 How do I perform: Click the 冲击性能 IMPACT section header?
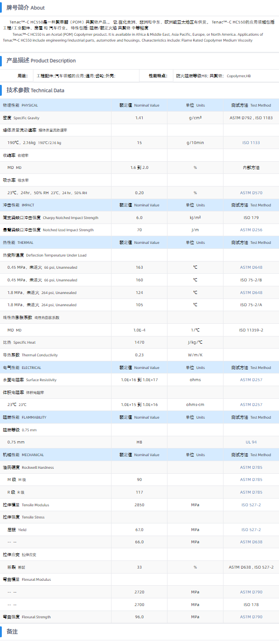point(18,205)
